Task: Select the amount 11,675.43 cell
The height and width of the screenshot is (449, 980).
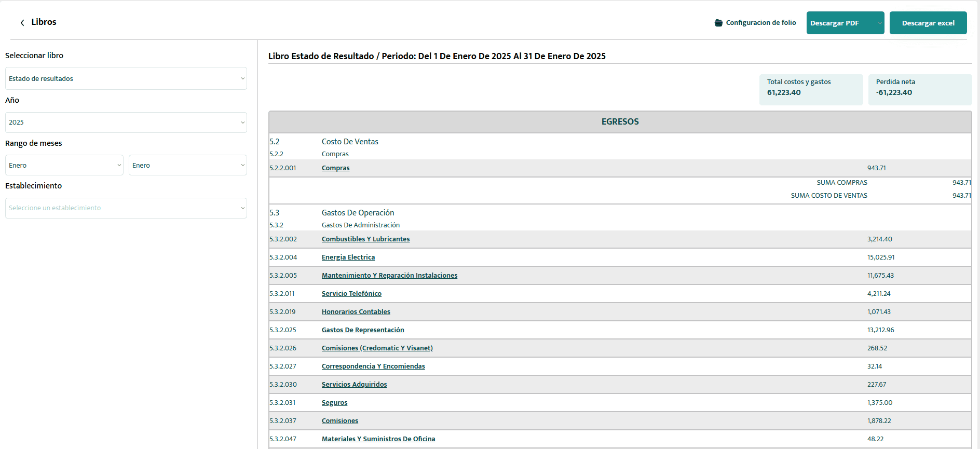Action: pos(880,276)
